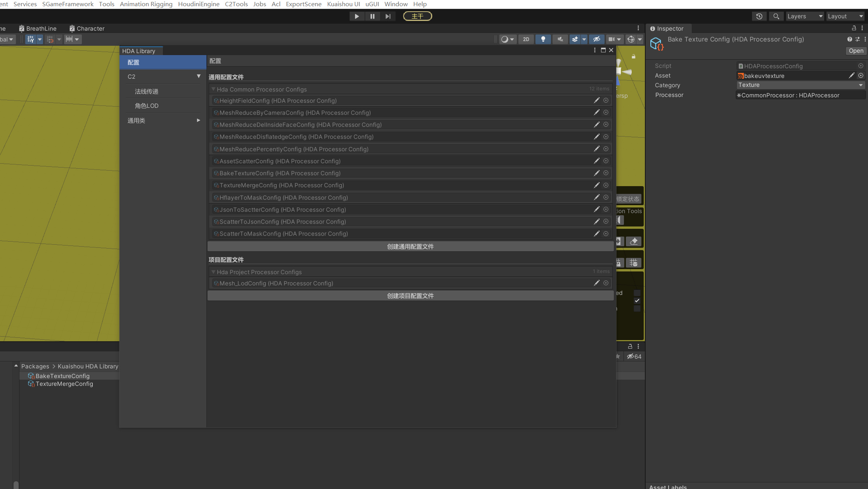Click the search icon in the top-right toolbar
This screenshot has width=868, height=489.
(x=776, y=16)
